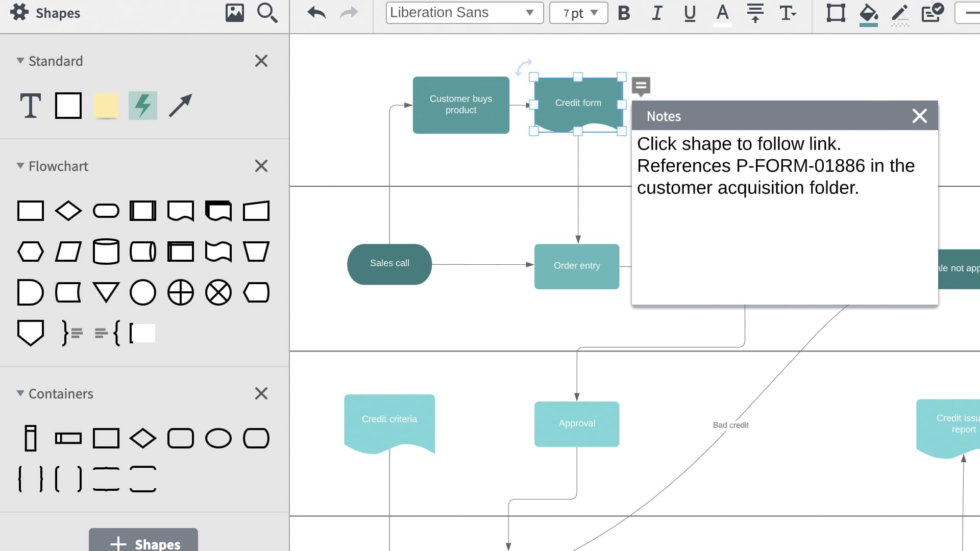The height and width of the screenshot is (551, 980).
Task: Redo the last action
Action: pos(349,13)
